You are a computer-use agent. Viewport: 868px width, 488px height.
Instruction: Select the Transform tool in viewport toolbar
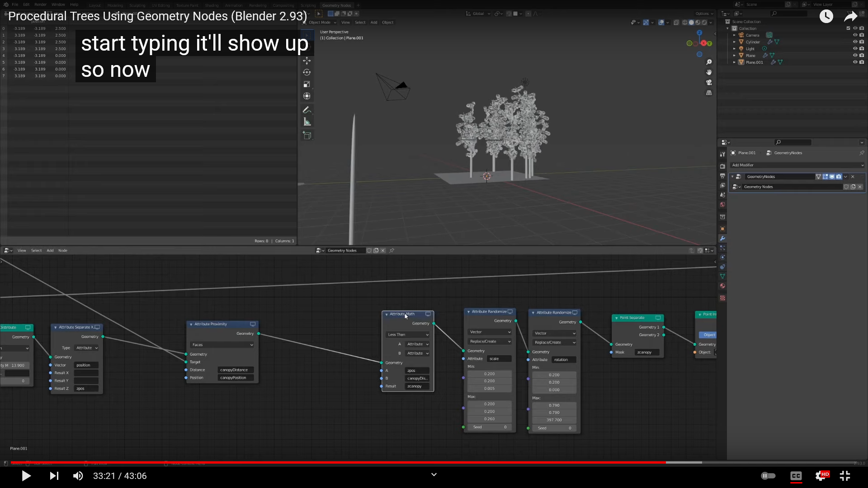pyautogui.click(x=307, y=96)
